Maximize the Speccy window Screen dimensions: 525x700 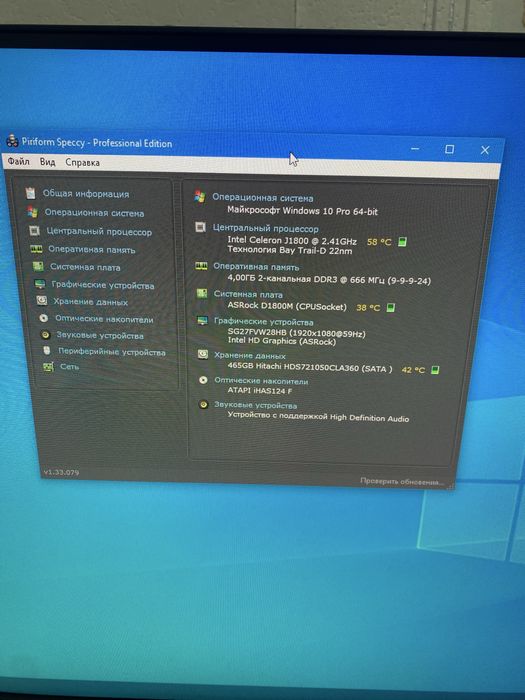[x=450, y=149]
